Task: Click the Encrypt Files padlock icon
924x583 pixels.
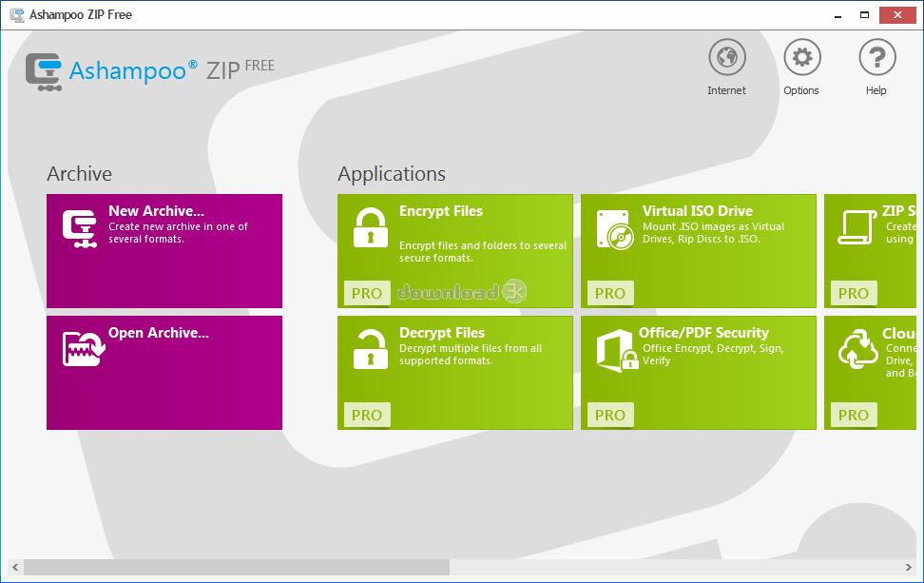Action: [371, 227]
